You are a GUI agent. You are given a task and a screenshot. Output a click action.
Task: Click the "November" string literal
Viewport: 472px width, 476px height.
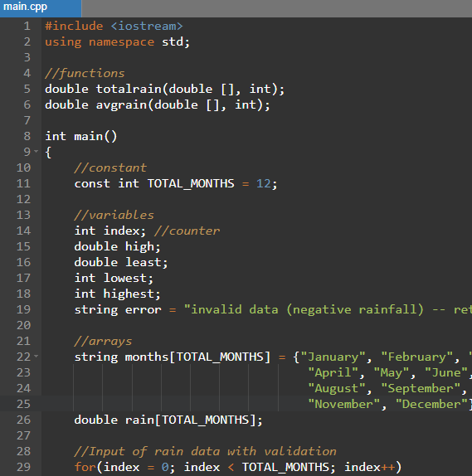coord(343,405)
